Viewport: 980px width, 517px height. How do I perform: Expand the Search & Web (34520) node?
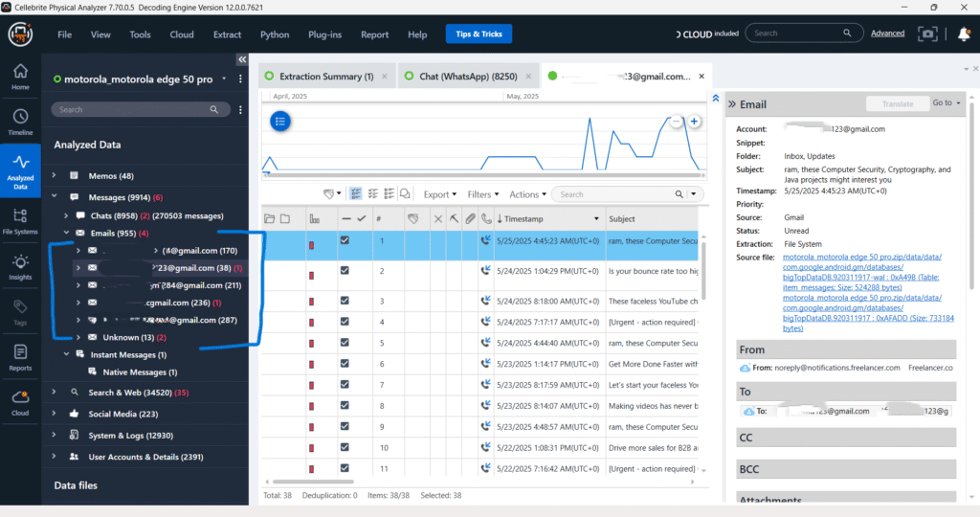pos(55,392)
